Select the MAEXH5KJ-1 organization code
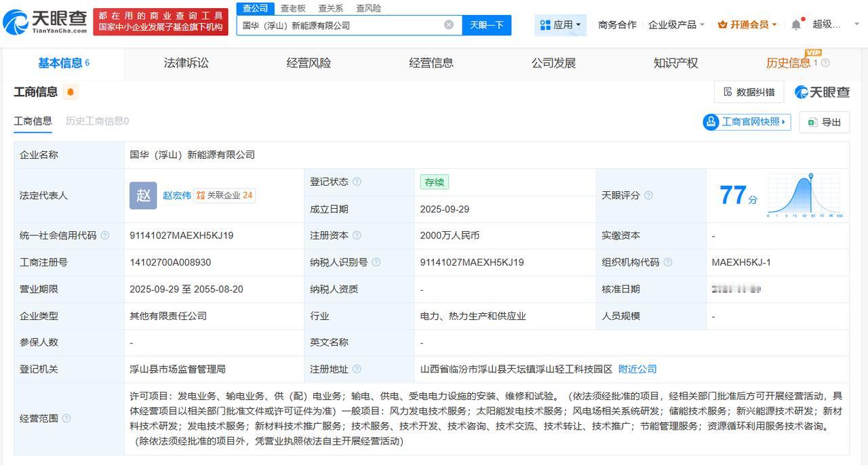 point(741,262)
